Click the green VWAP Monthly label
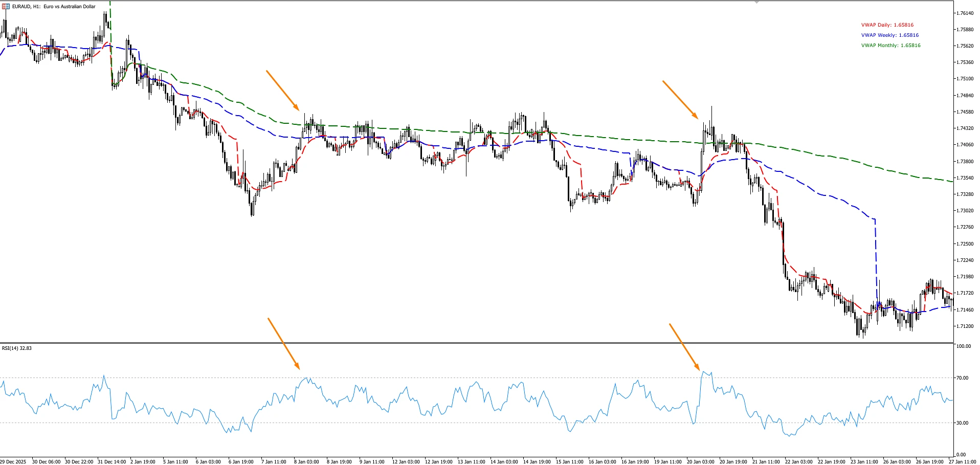The height and width of the screenshot is (465, 980). pyautogui.click(x=890, y=46)
